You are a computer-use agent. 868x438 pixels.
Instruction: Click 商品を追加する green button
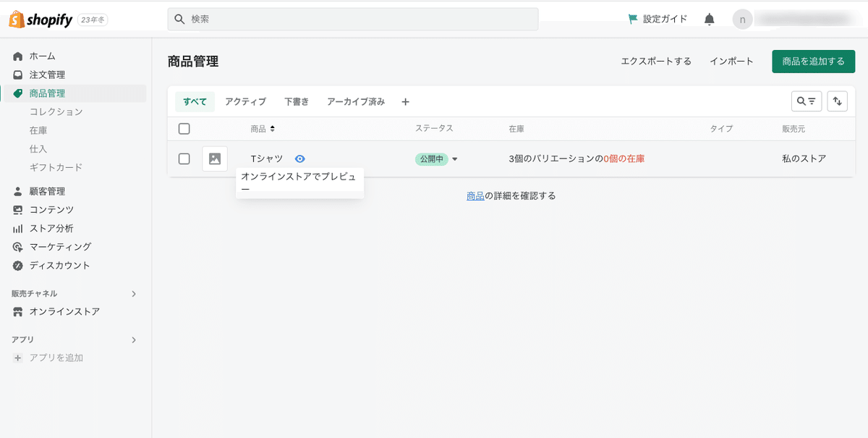point(814,62)
